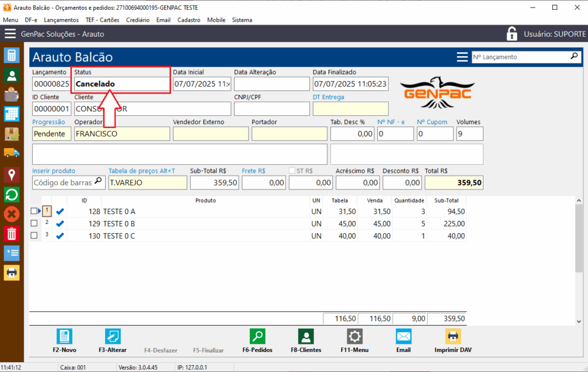Open the Cadastro menu

(x=189, y=20)
